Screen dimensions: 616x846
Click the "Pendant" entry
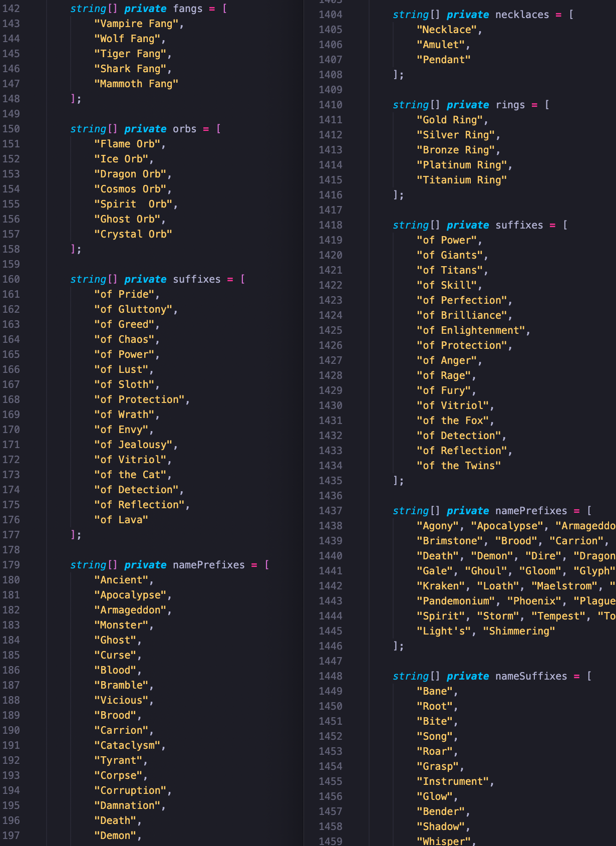click(x=444, y=60)
